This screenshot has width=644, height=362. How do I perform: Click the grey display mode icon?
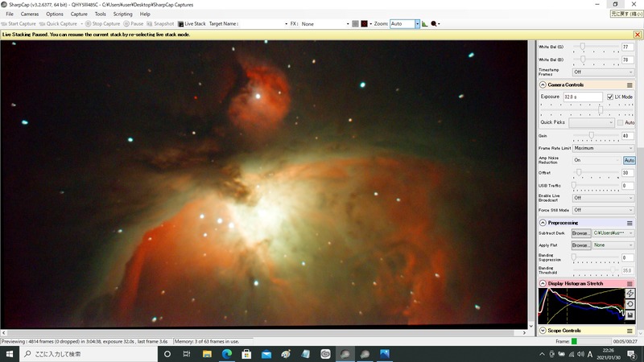click(x=355, y=24)
